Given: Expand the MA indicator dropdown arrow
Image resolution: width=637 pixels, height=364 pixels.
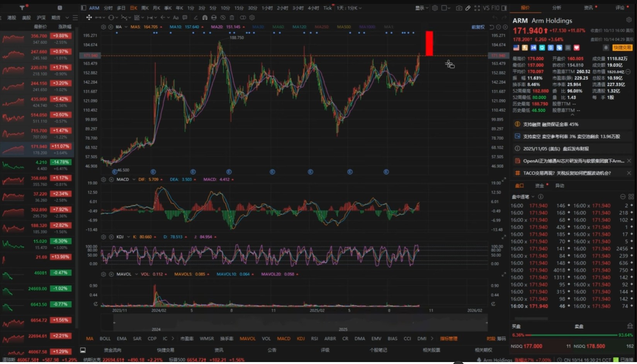Looking at the screenshot, I should [126, 27].
